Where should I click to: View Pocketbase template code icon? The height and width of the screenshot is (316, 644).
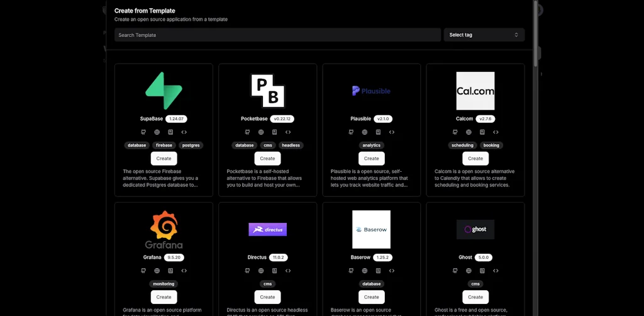pos(288,132)
